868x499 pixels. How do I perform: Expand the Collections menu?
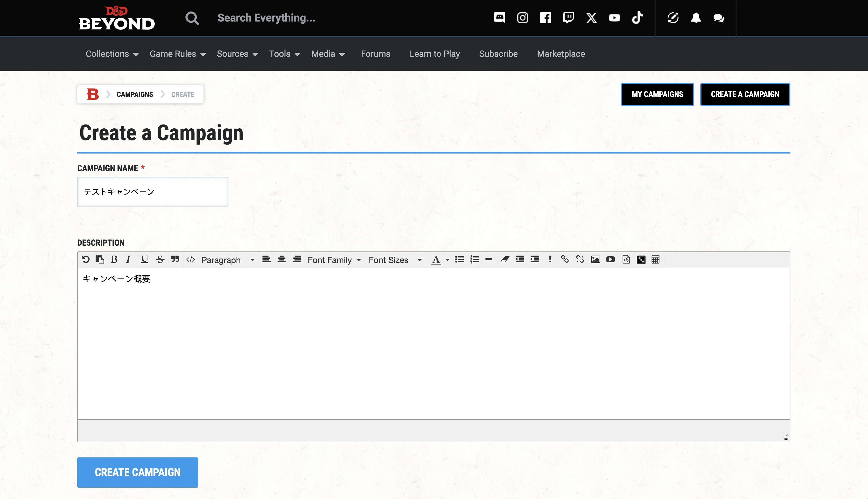point(112,54)
